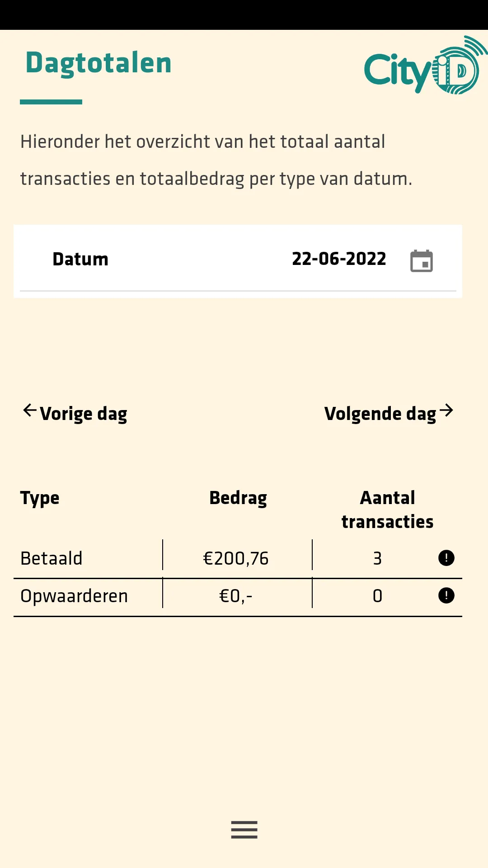Tap the Datum label
Image resolution: width=488 pixels, height=868 pixels.
[80, 259]
